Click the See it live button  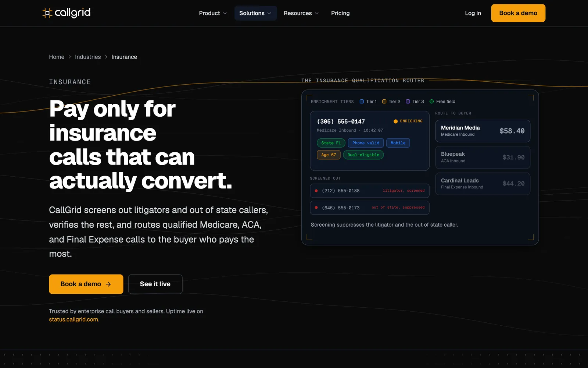click(x=155, y=284)
